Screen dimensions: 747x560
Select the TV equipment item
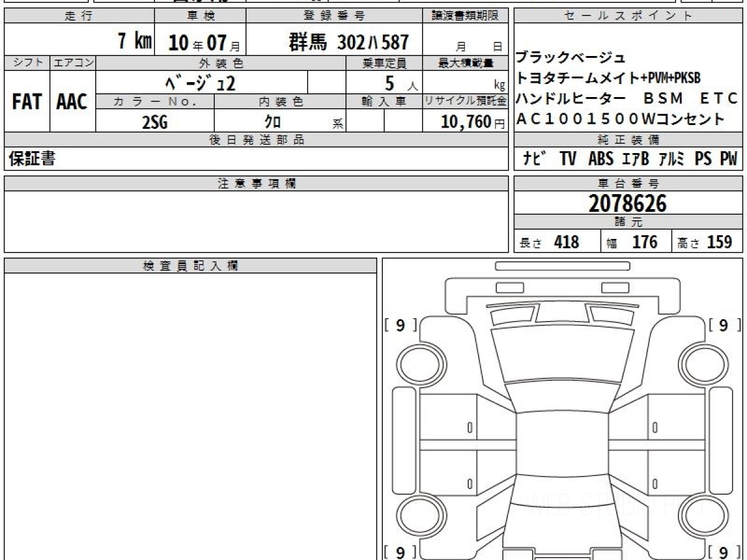(568, 159)
